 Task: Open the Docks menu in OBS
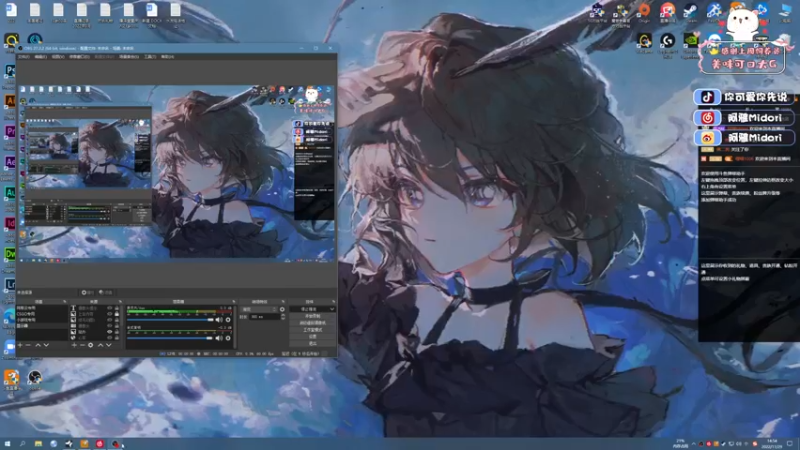[79, 57]
